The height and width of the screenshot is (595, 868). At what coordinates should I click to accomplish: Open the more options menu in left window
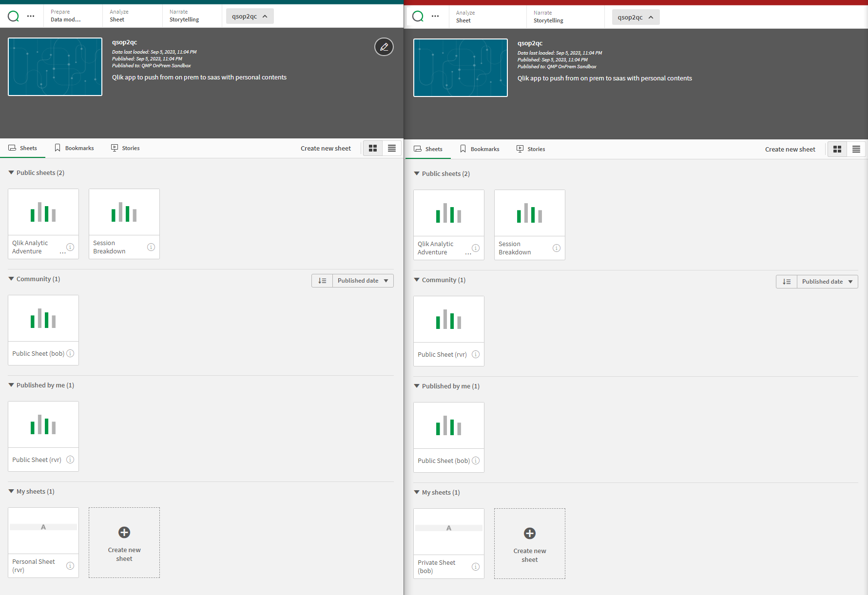tap(31, 16)
